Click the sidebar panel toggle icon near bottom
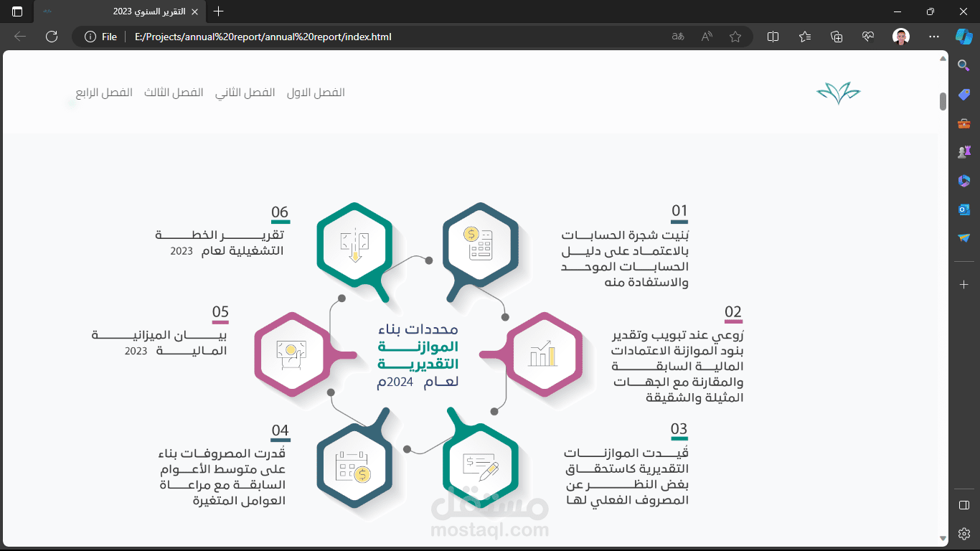 (964, 505)
